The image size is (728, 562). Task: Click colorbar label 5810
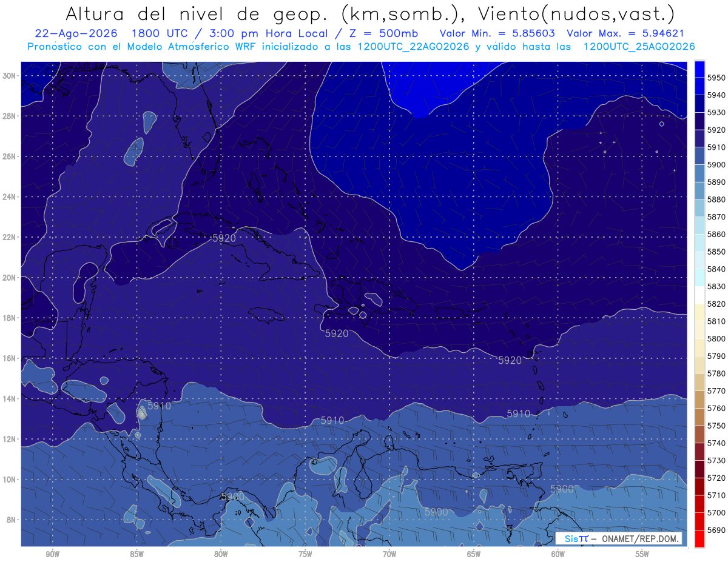716,321
